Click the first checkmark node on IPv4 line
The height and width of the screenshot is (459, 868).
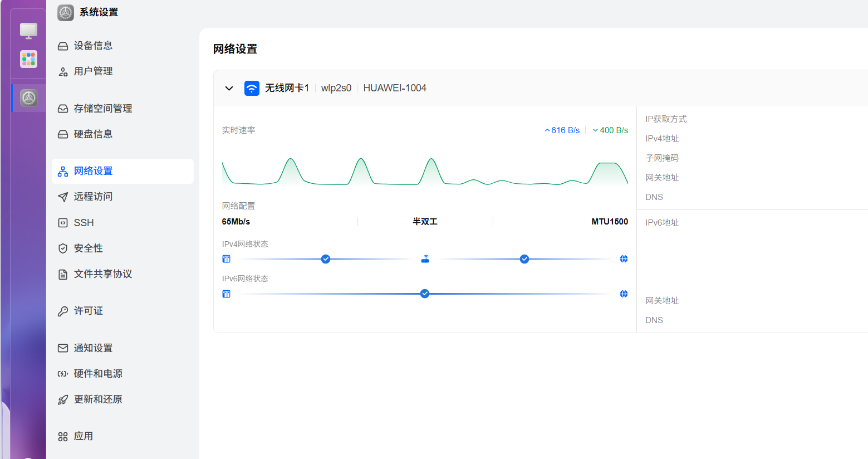click(x=326, y=259)
